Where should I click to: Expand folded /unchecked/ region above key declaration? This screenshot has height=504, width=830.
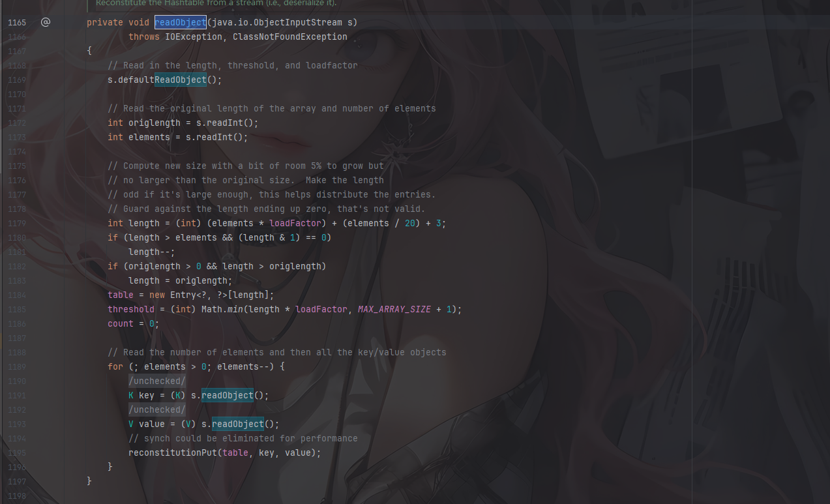(x=157, y=381)
